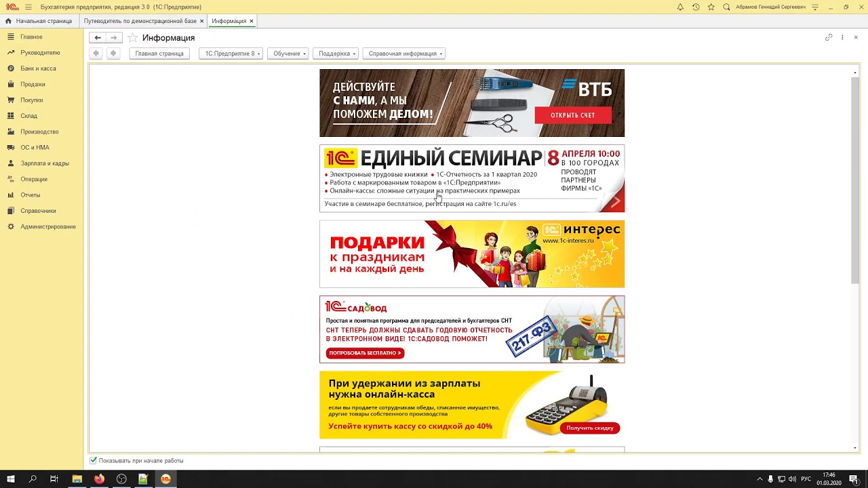
Task: Click the home icon of Начальная страница
Action: coord(8,21)
